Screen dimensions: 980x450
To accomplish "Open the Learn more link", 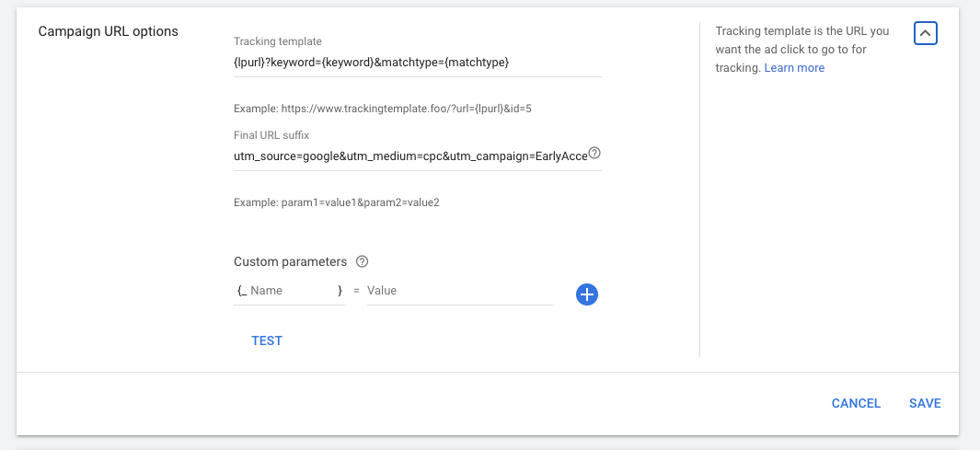I will pos(794,68).
